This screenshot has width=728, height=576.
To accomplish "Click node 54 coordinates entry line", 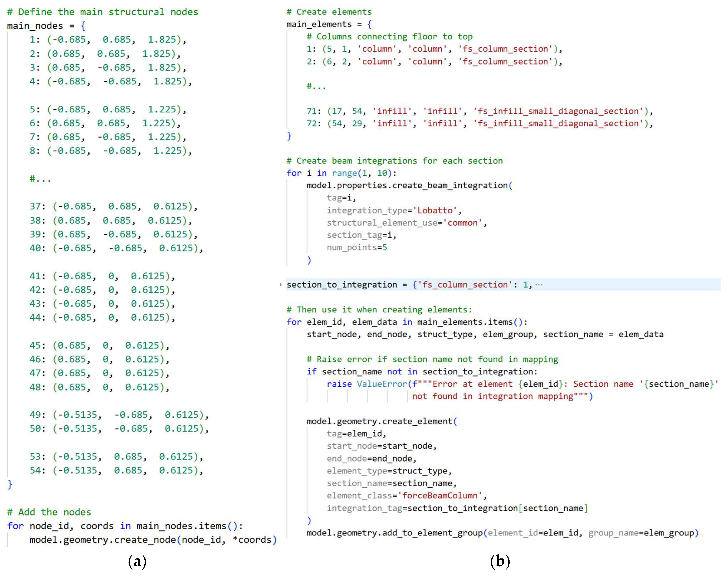I will (116, 470).
